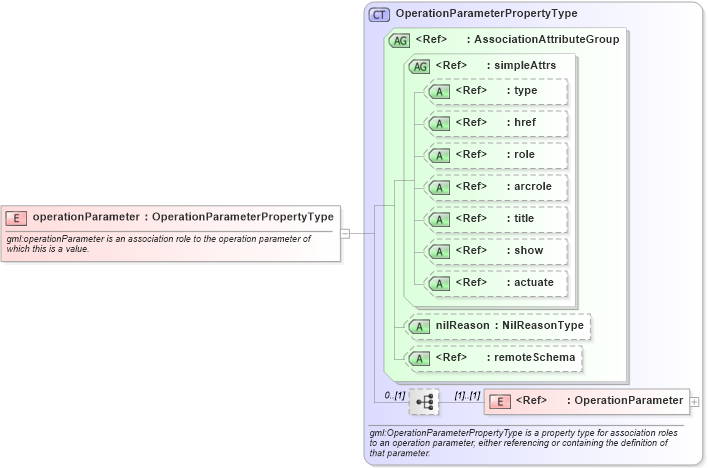Screen dimensions: 708x468
Task: Expand the OperationParameter reference element
Action: click(x=694, y=402)
